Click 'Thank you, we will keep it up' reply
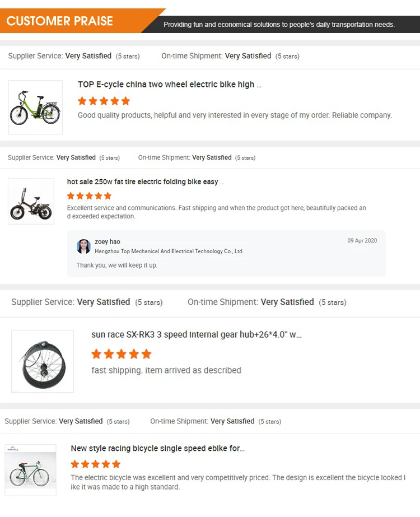Viewport: 420px width, 517px height. [x=117, y=266]
